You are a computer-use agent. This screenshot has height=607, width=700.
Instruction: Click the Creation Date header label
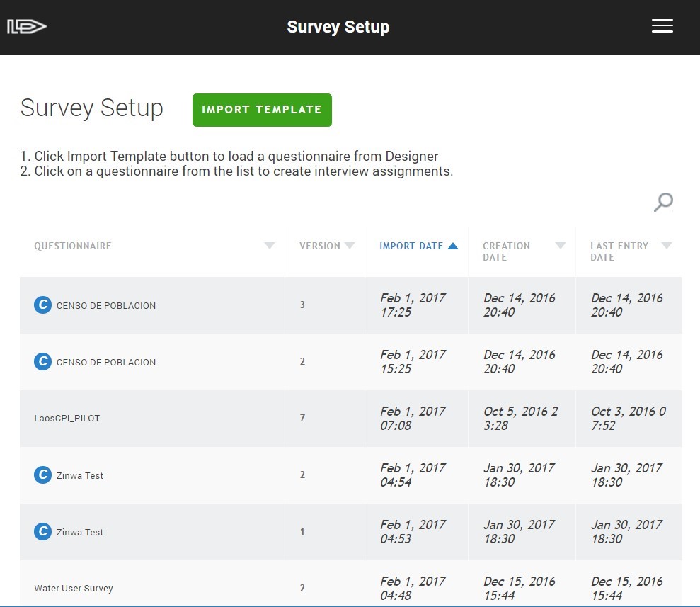point(506,251)
